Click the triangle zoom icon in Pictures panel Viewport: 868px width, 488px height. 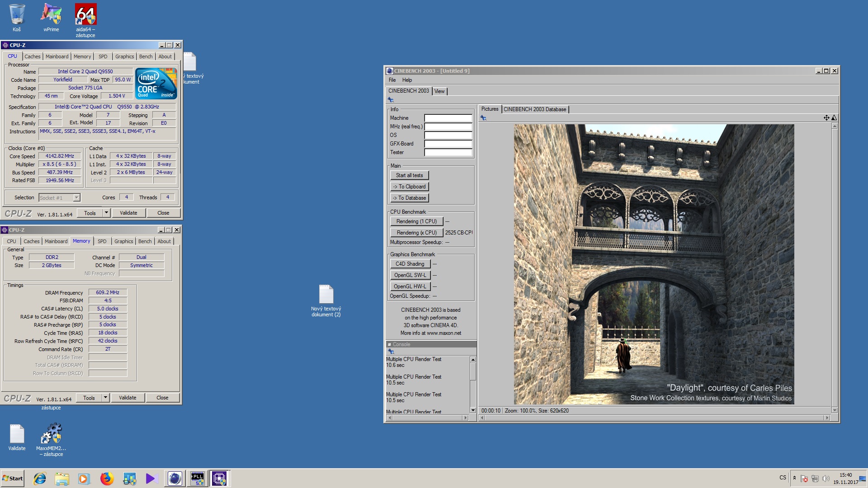(834, 118)
